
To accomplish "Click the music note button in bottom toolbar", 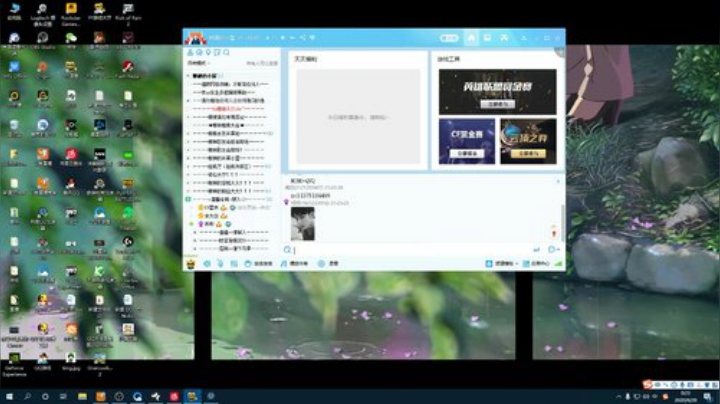I will tap(294, 264).
